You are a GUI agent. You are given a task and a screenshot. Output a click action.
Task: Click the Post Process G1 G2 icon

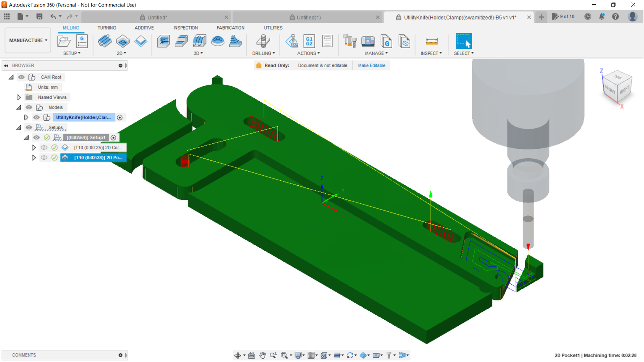(x=309, y=41)
